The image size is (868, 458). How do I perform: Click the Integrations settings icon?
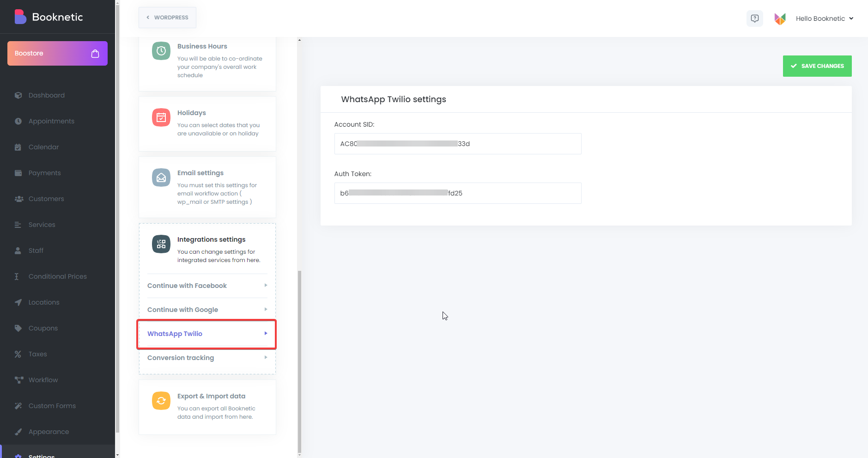point(161,244)
